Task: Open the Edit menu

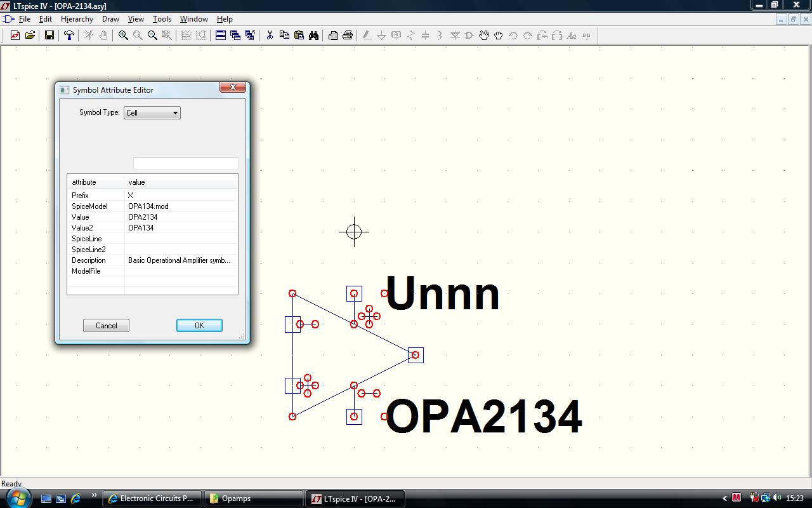Action: 46,19
